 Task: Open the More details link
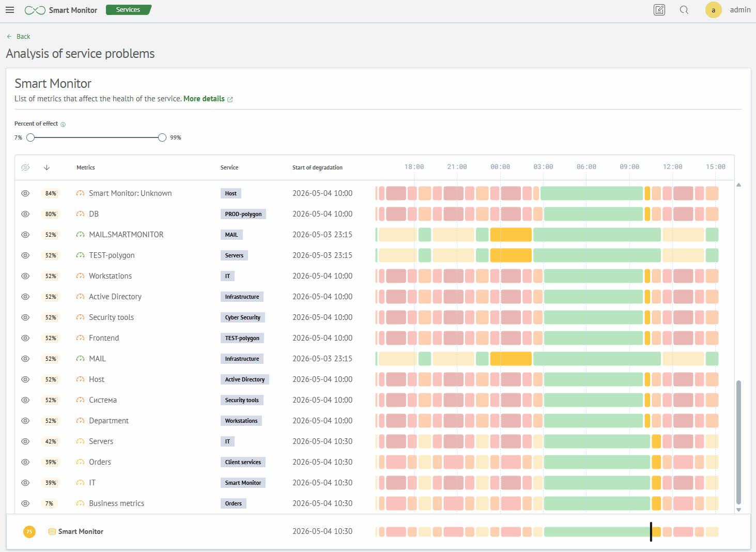click(208, 99)
